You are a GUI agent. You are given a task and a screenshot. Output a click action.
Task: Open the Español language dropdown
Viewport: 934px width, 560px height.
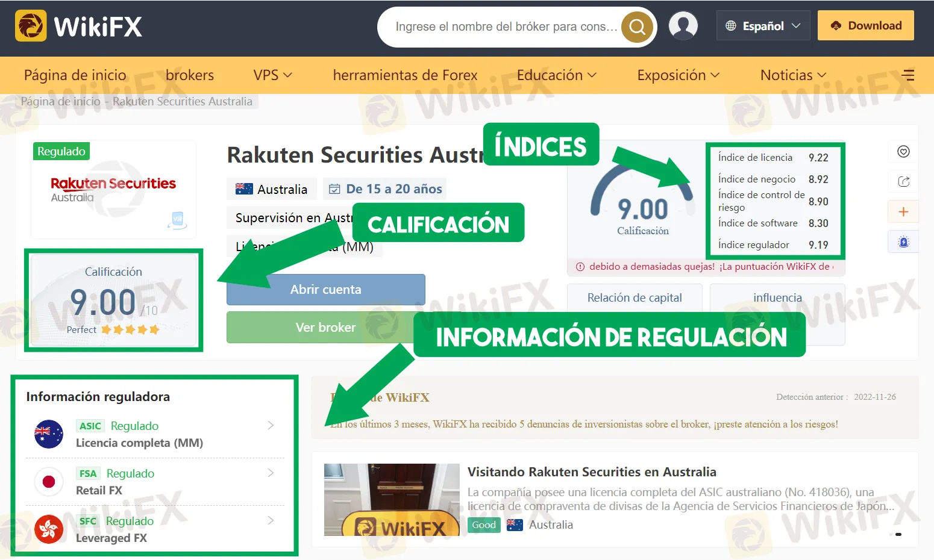(763, 26)
